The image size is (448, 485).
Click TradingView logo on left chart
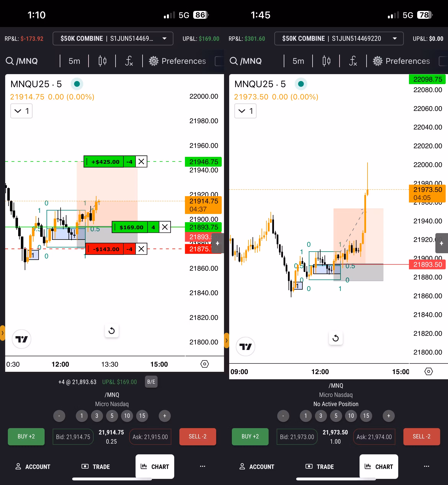[x=22, y=339]
